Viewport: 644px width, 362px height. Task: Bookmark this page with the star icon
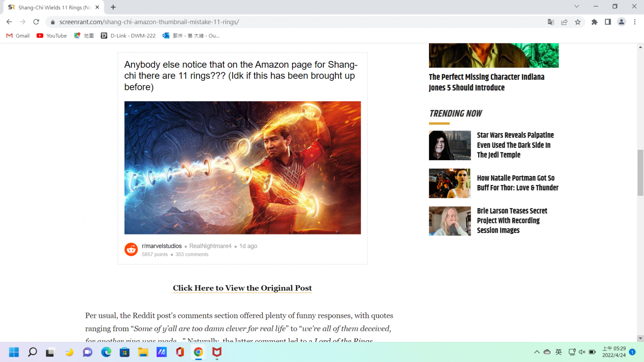coord(578,22)
